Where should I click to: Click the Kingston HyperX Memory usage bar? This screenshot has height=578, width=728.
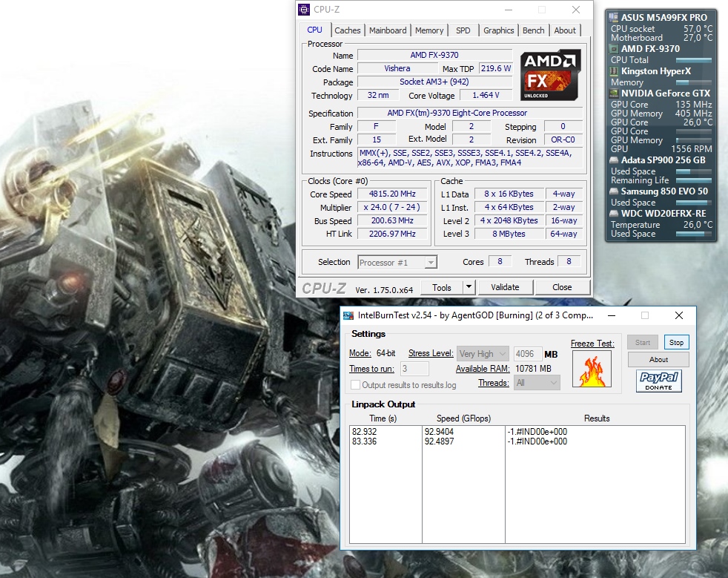[x=694, y=82]
